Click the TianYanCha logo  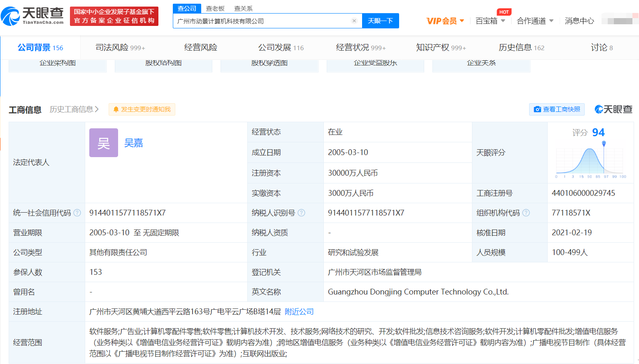click(x=33, y=16)
